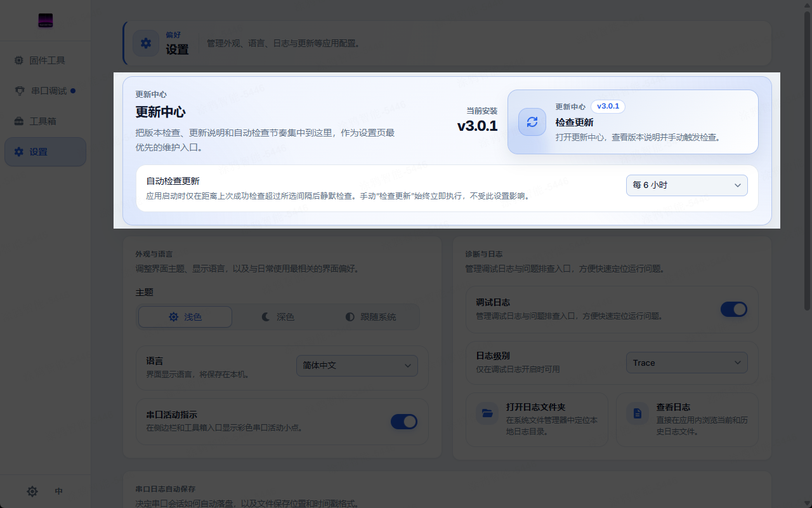The image size is (812, 508).
Task: Click the chip icon beside 固件工具
Action: pos(19,60)
